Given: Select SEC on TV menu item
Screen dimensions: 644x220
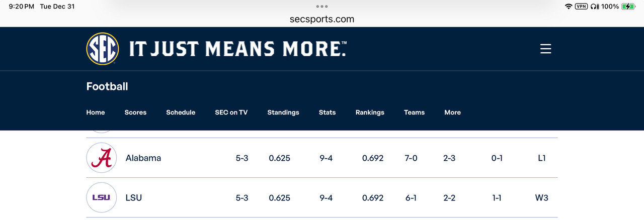Looking at the screenshot, I should [x=231, y=113].
